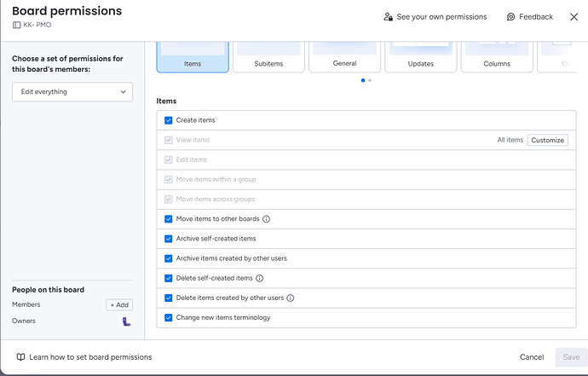
Task: Click the See your own permissions icon
Action: pyautogui.click(x=389, y=16)
